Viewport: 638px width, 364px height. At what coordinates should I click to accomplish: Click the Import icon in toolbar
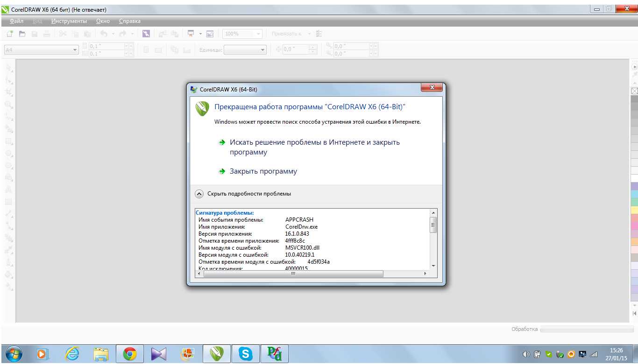(x=162, y=34)
